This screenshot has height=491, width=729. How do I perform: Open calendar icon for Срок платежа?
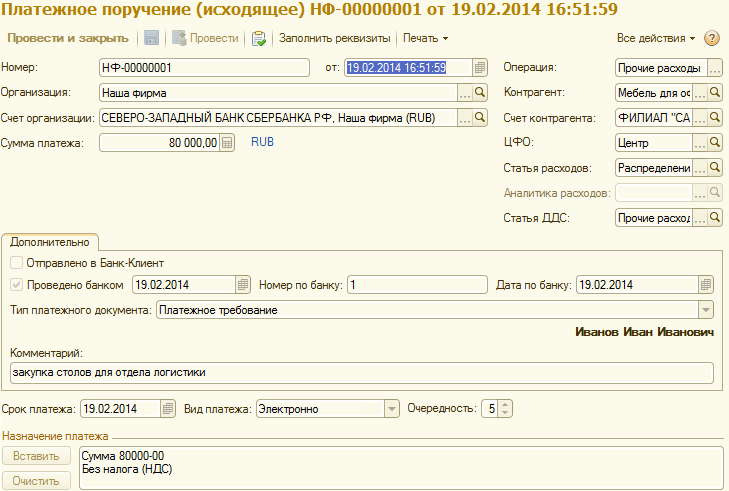(170, 408)
